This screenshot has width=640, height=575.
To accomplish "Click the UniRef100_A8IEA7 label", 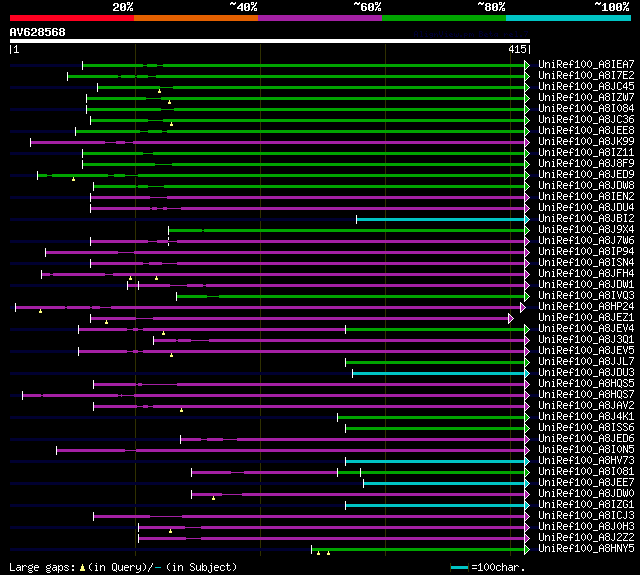I will coord(586,64).
